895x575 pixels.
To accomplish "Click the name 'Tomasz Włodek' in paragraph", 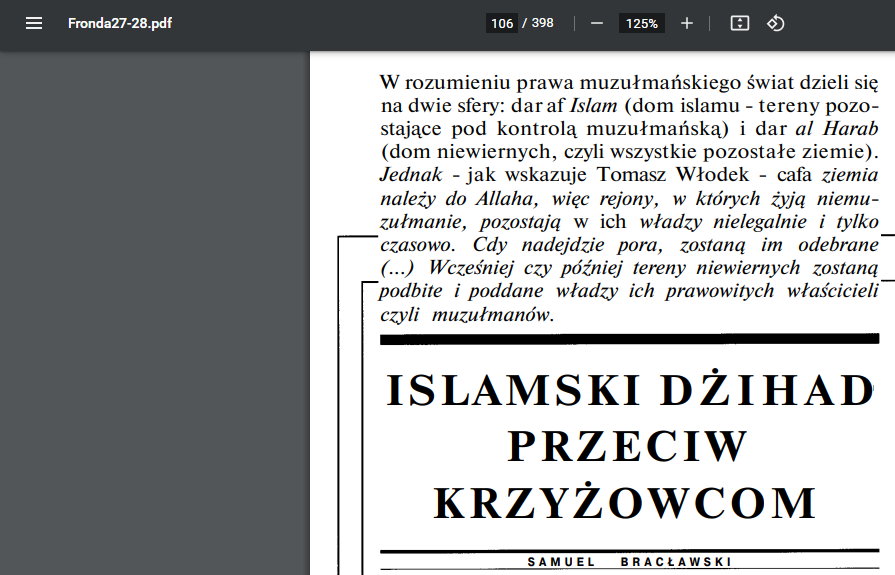I will click(673, 174).
